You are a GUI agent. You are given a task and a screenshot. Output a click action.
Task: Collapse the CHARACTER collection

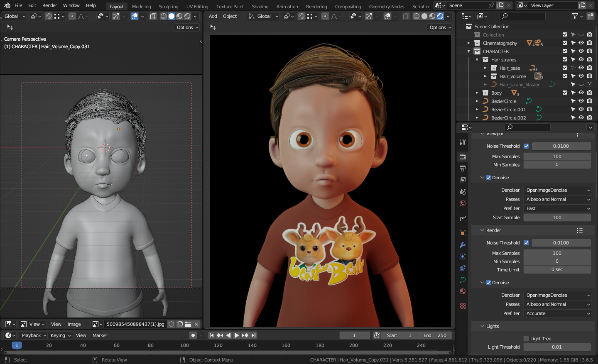469,51
